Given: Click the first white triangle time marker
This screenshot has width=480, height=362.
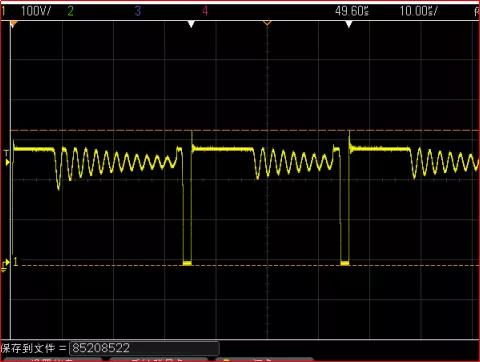Looking at the screenshot, I should [191, 24].
